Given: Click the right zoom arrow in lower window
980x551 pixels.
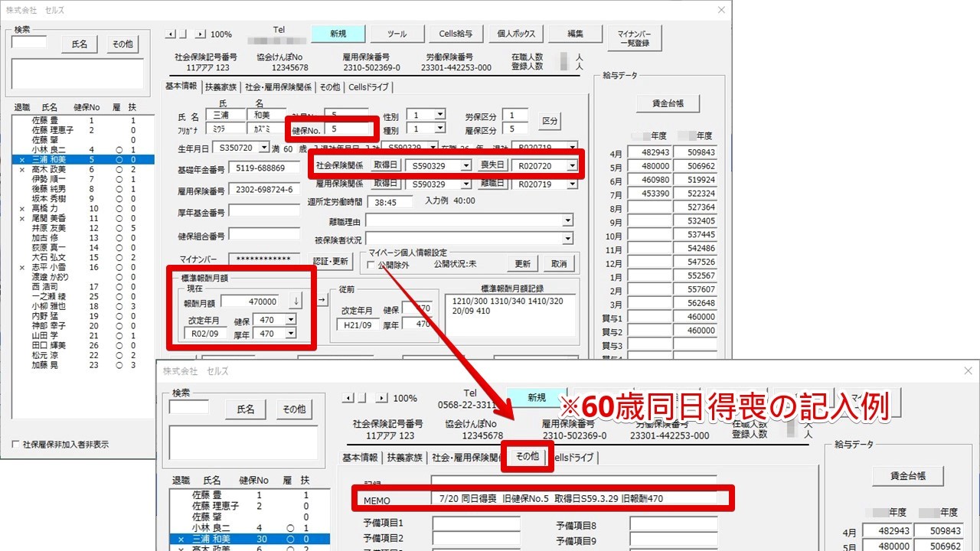Looking at the screenshot, I should (x=381, y=398).
